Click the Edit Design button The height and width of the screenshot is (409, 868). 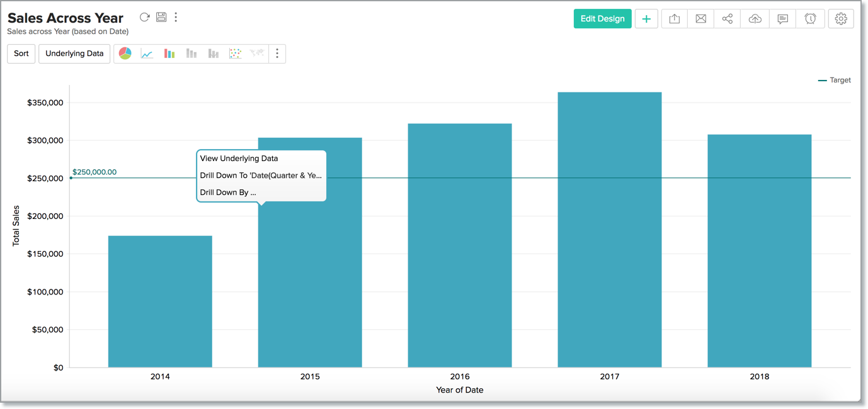tap(602, 19)
